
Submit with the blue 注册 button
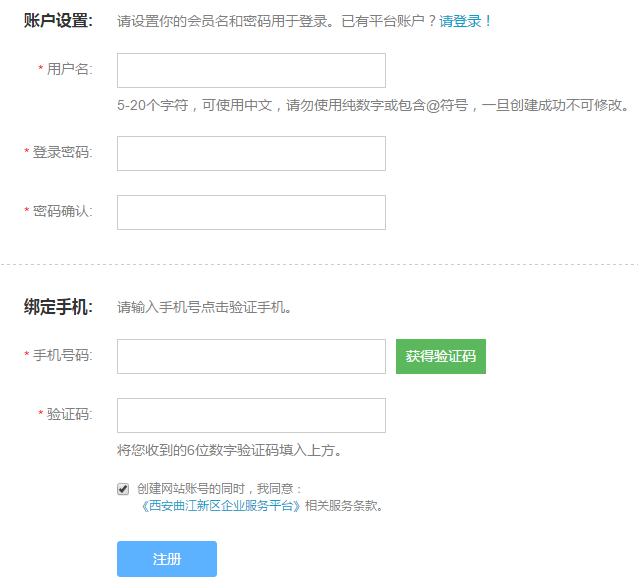[167, 559]
